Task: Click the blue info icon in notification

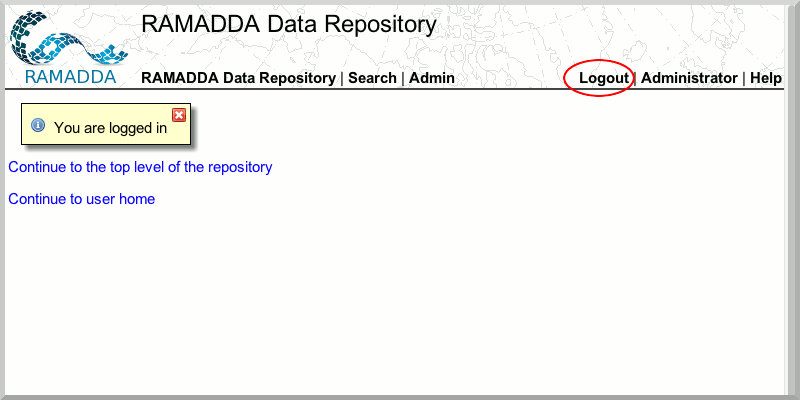Action: pos(38,126)
